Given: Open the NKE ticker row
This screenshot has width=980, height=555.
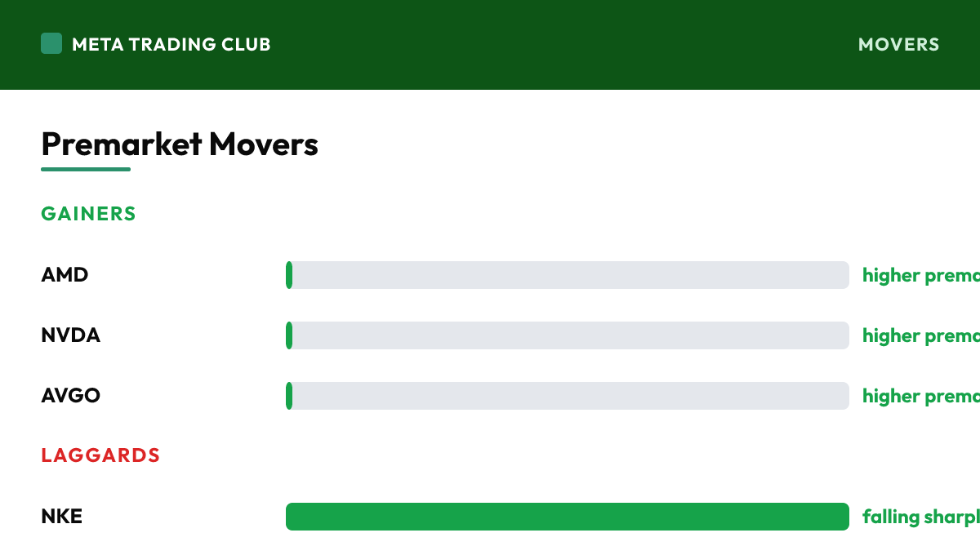Looking at the screenshot, I should pos(510,517).
